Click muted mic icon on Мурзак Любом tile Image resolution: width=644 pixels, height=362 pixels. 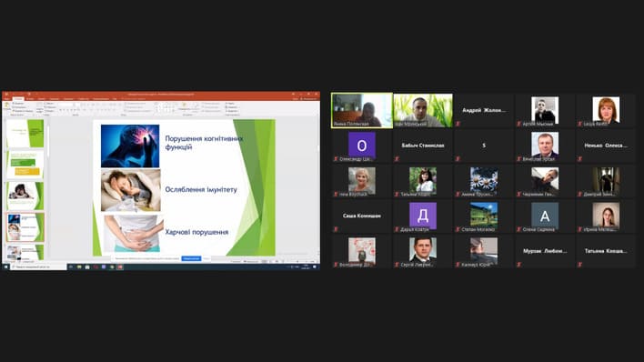pyautogui.click(x=519, y=265)
